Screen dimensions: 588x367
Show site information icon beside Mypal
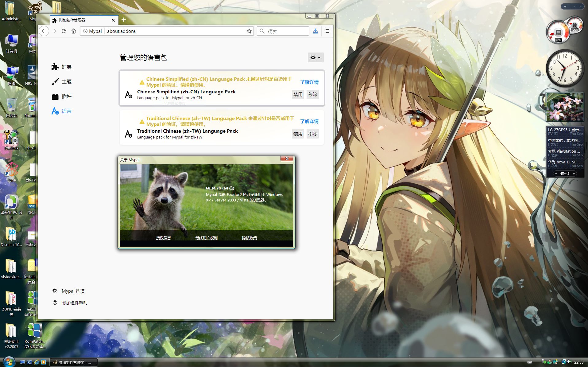point(85,31)
